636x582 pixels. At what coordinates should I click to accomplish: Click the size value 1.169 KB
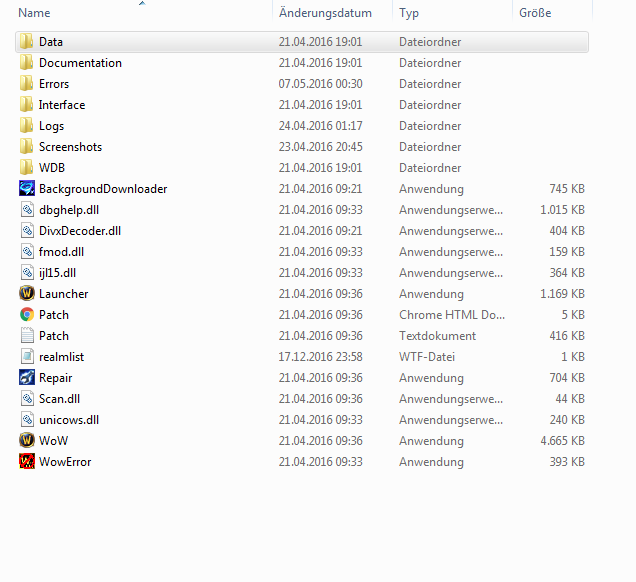(562, 294)
